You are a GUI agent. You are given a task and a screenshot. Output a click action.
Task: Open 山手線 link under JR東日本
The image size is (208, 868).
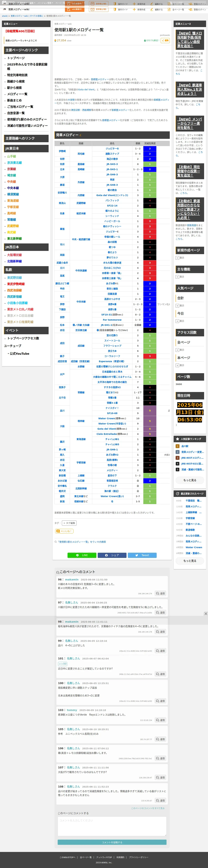pos(12,156)
